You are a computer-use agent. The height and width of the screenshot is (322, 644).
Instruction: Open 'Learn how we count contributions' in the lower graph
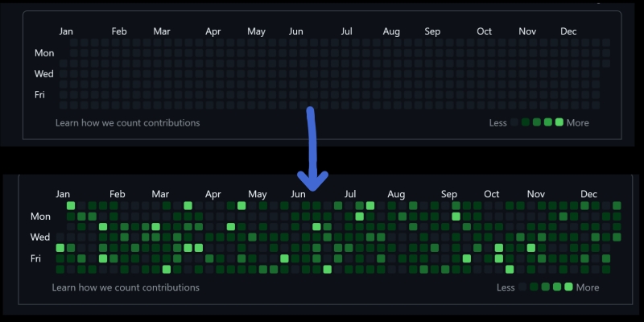pos(127,287)
